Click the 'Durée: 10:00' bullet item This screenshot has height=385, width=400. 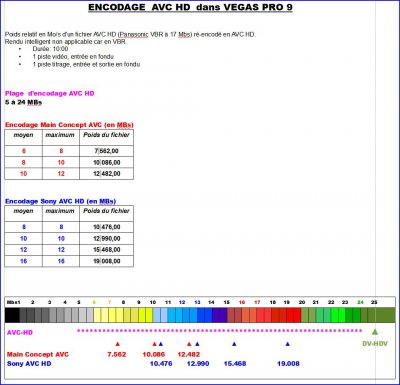[x=50, y=49]
